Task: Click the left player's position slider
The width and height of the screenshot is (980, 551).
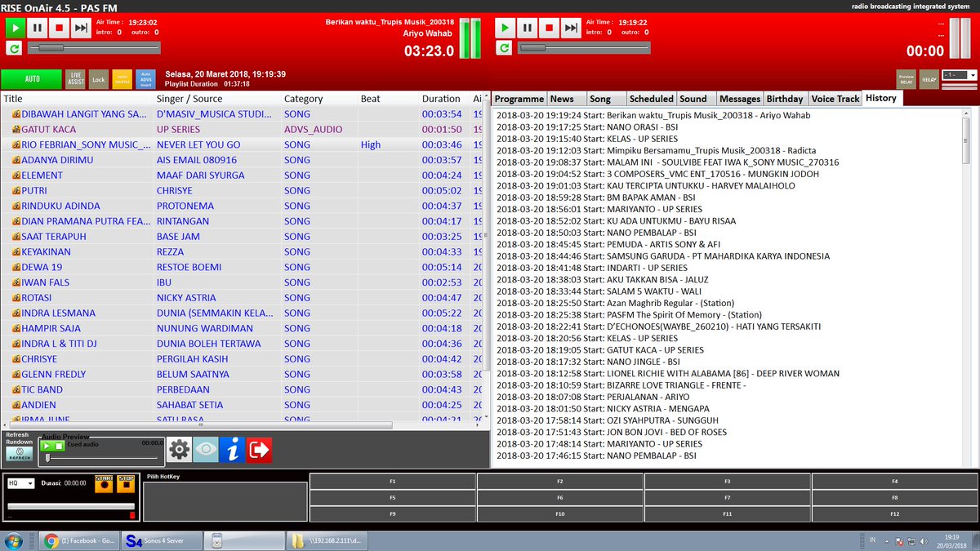Action: click(x=93, y=48)
